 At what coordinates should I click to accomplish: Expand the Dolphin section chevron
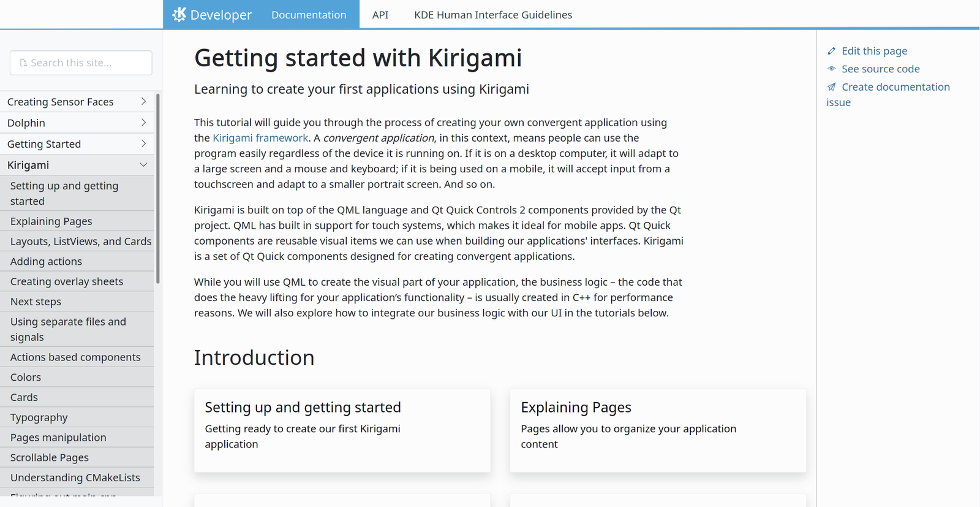coord(143,123)
